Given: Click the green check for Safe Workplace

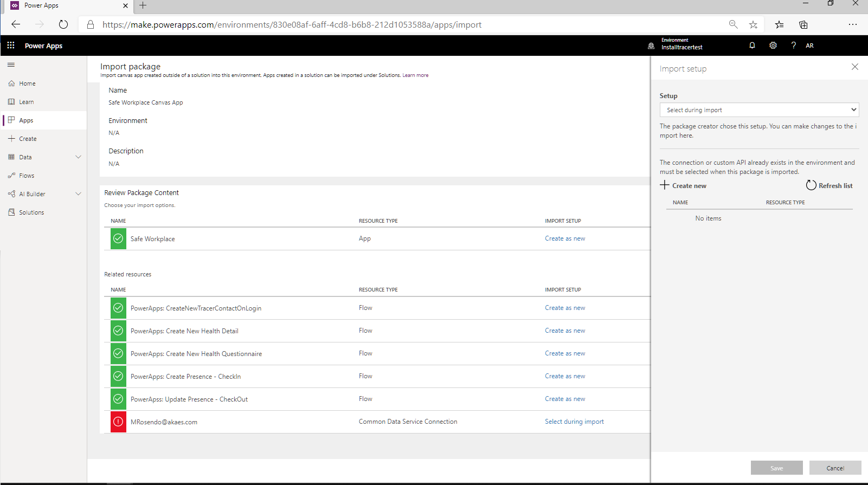Looking at the screenshot, I should click(118, 239).
